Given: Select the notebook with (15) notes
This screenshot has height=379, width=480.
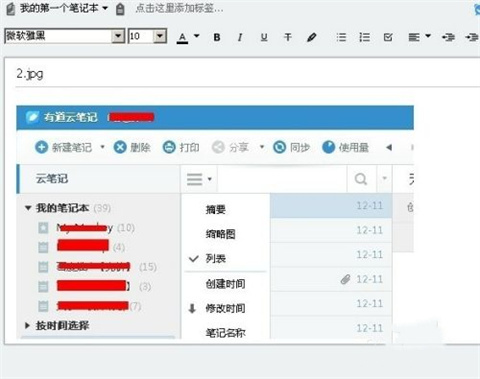Looking at the screenshot, I should 97,267.
